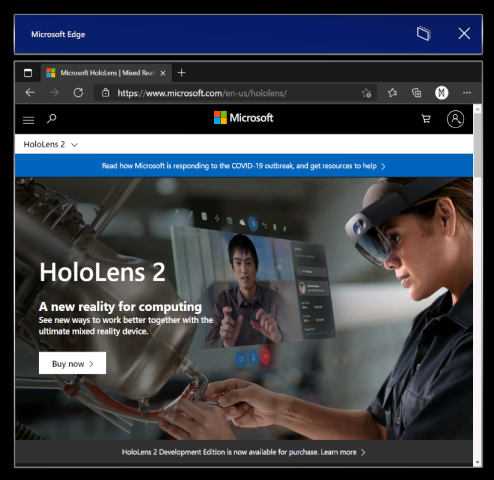Image resolution: width=494 pixels, height=480 pixels.
Task: Click the scrollbar down arrow
Action: pyautogui.click(x=477, y=462)
